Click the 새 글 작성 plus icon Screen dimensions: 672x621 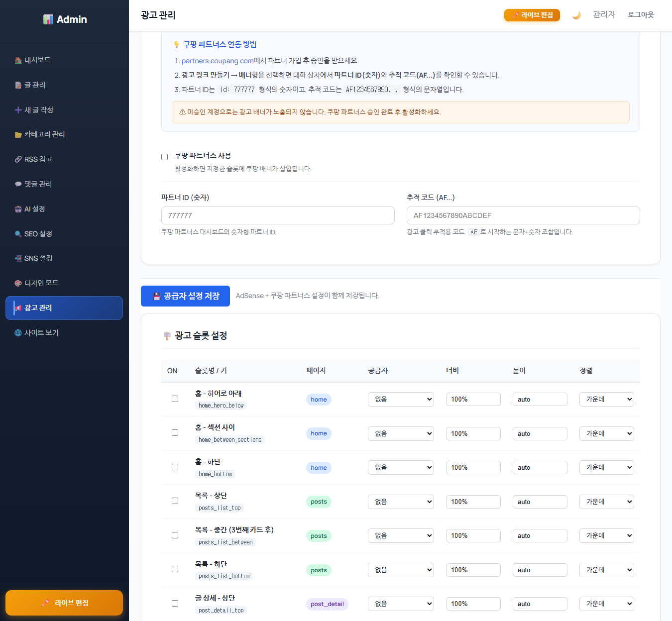[18, 110]
